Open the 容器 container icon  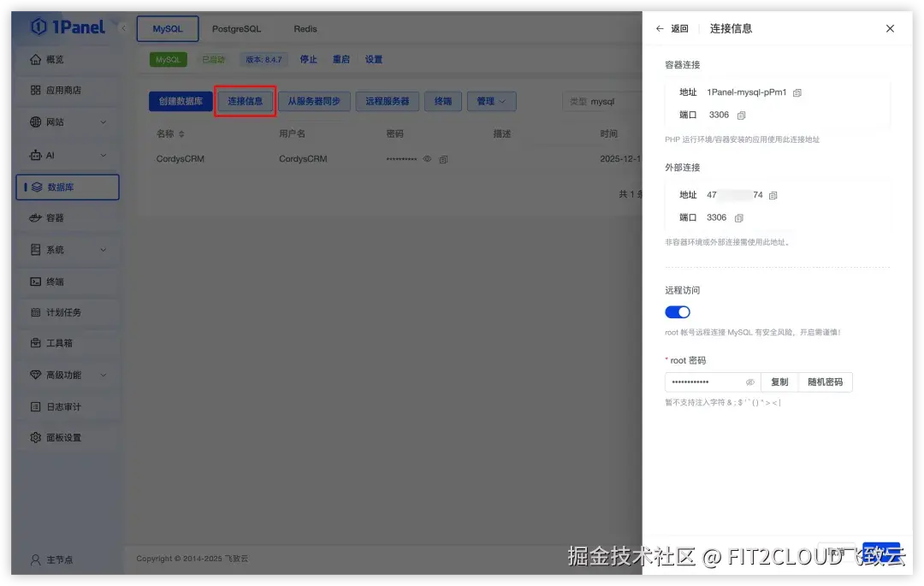pos(35,218)
